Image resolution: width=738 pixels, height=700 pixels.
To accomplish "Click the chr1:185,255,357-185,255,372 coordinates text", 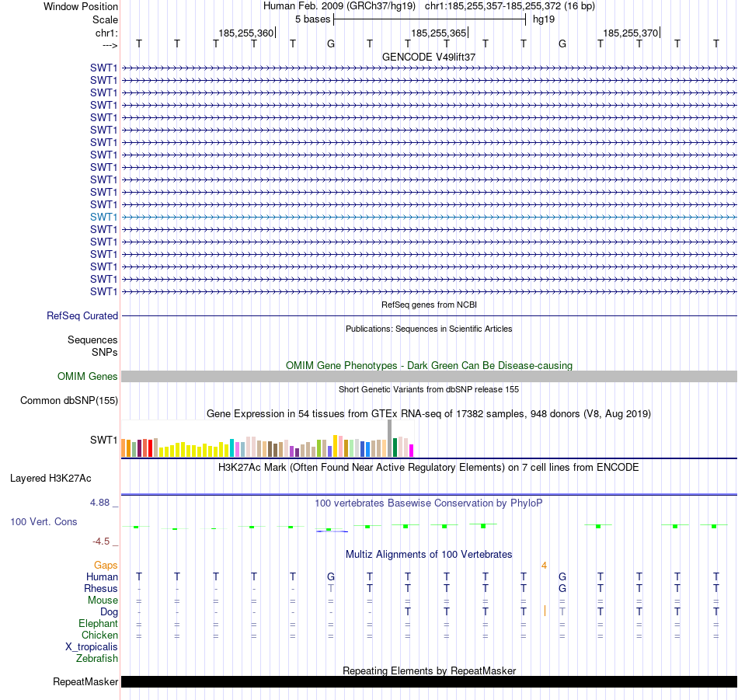I will 493,6.
